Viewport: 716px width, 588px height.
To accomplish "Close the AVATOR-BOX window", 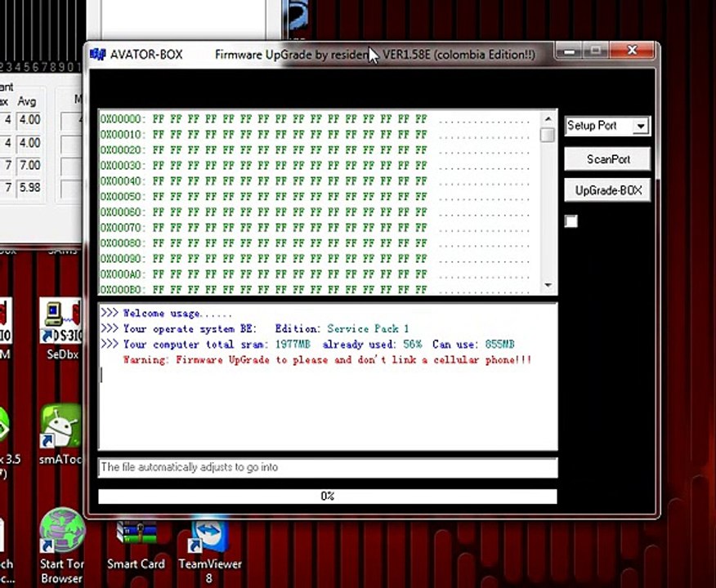I will pos(632,51).
